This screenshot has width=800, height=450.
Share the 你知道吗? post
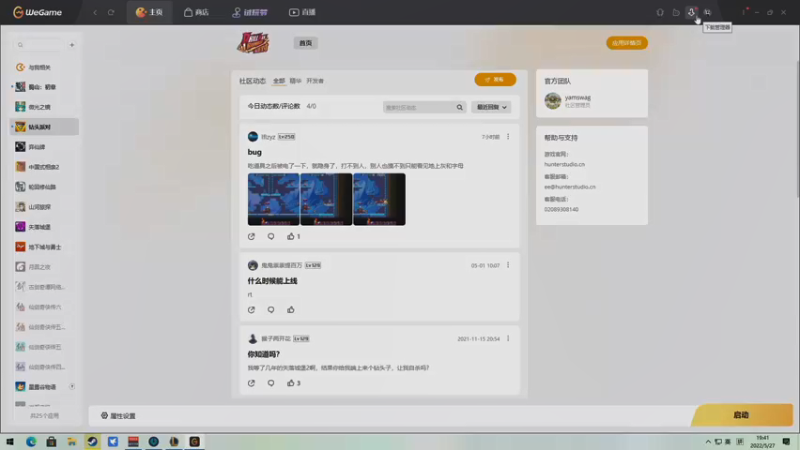(252, 383)
